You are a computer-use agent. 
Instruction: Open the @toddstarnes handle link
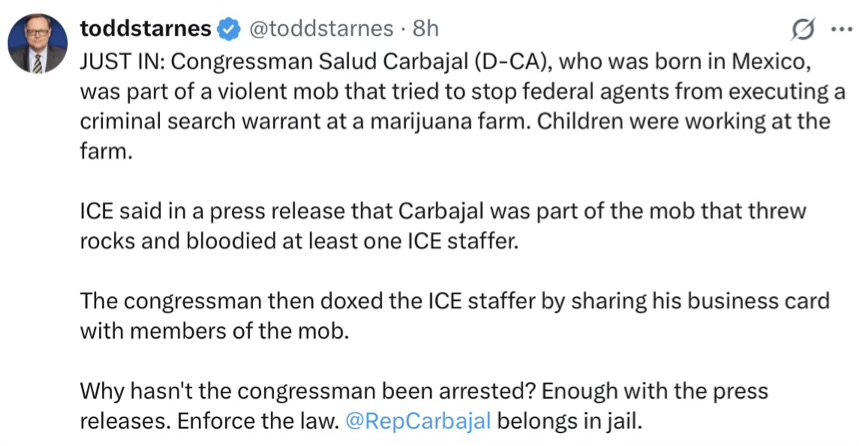click(321, 28)
